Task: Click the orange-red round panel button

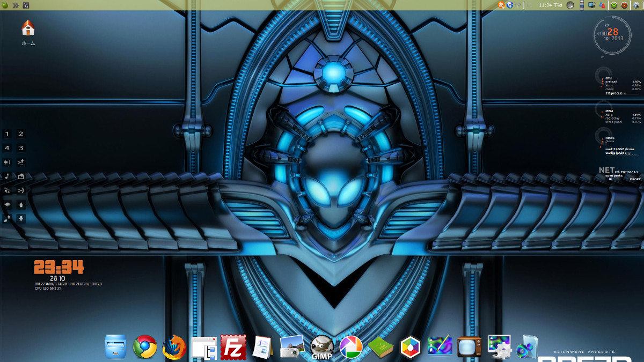Action: (624, 5)
